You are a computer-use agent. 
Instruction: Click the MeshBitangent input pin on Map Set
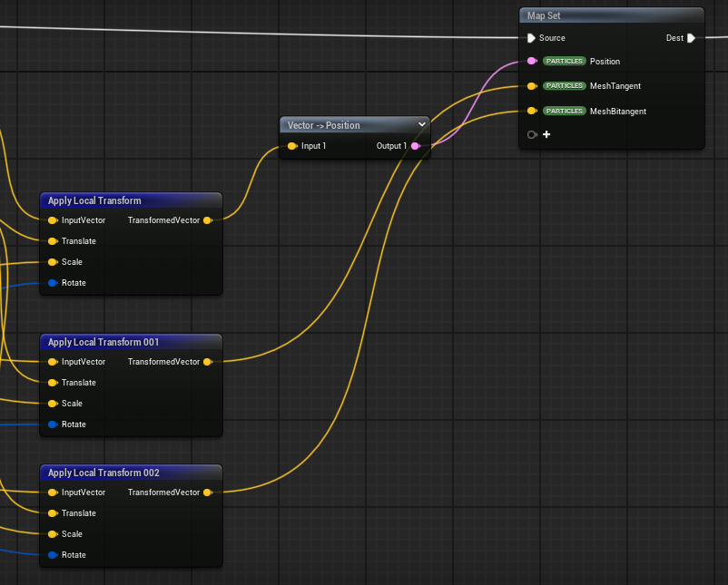(532, 111)
